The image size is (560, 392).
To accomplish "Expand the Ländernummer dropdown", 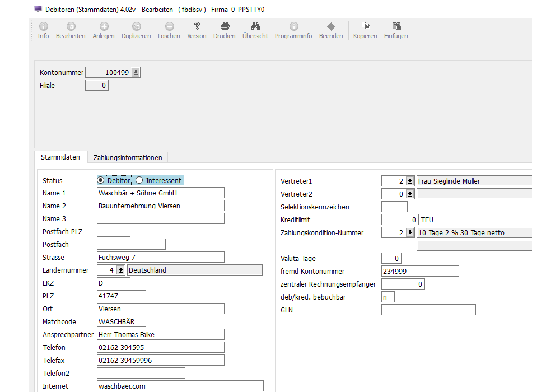I will [120, 270].
